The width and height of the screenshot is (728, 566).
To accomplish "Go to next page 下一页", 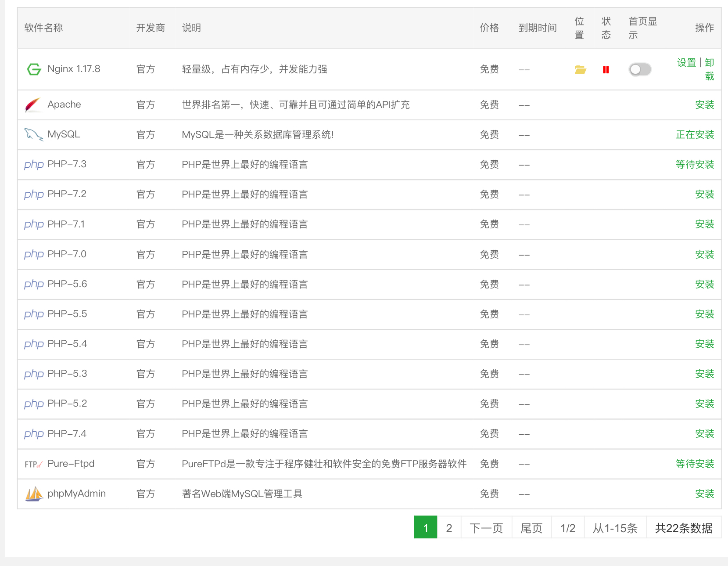I will (486, 527).
